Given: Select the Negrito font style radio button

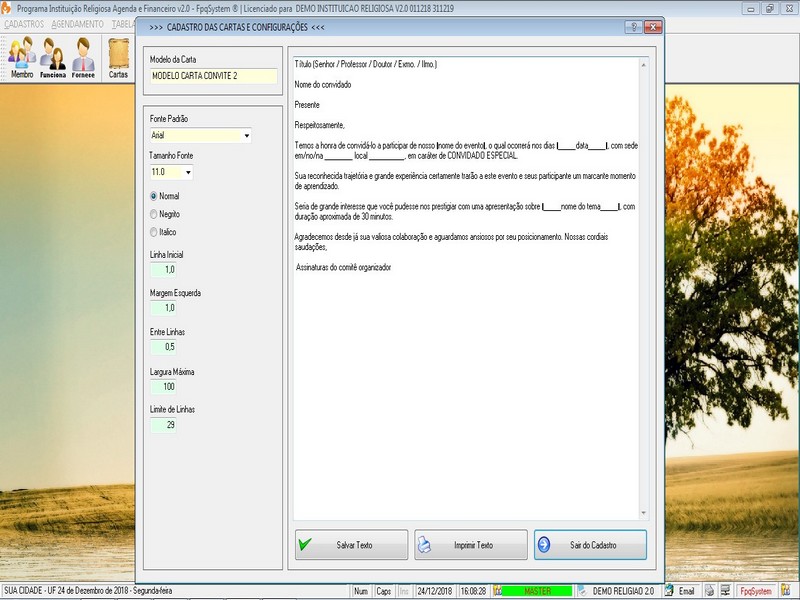Looking at the screenshot, I should click(x=154, y=214).
